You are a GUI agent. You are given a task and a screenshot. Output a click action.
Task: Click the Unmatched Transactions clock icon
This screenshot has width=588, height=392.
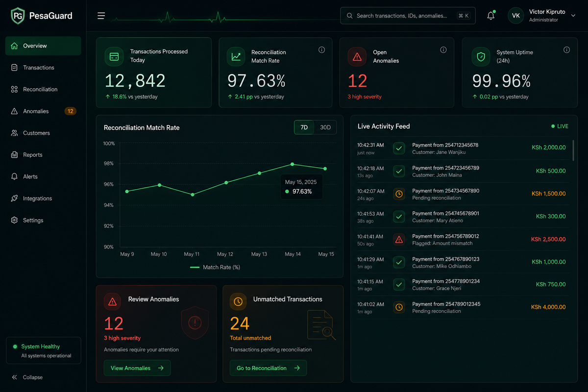(x=238, y=301)
